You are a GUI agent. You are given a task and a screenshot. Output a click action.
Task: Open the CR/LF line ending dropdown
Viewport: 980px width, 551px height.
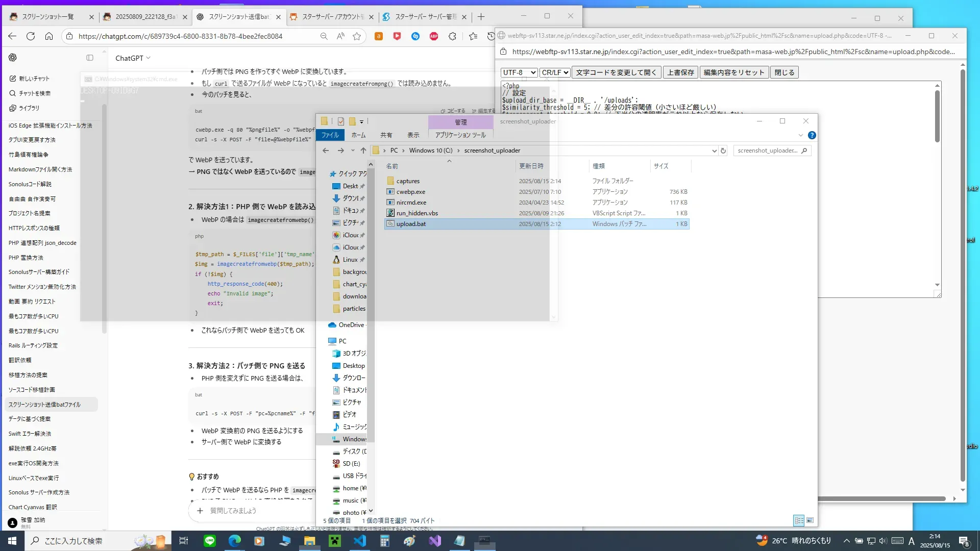tap(555, 72)
